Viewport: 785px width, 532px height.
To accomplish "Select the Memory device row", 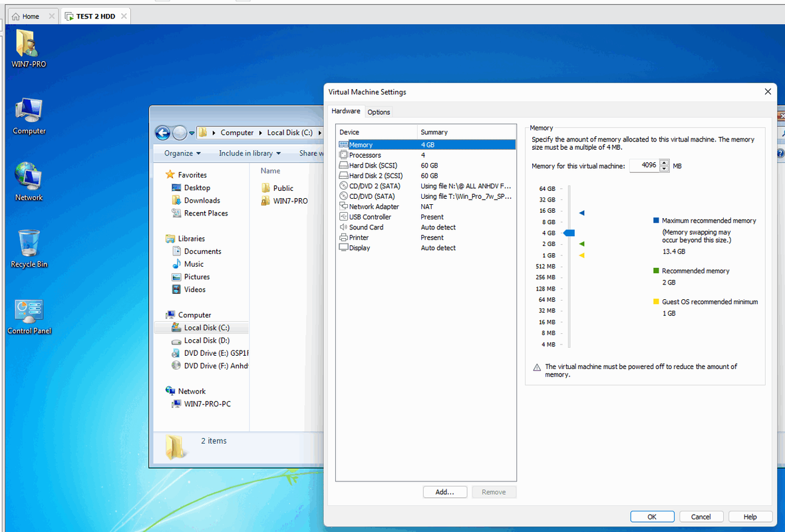I will tap(426, 144).
